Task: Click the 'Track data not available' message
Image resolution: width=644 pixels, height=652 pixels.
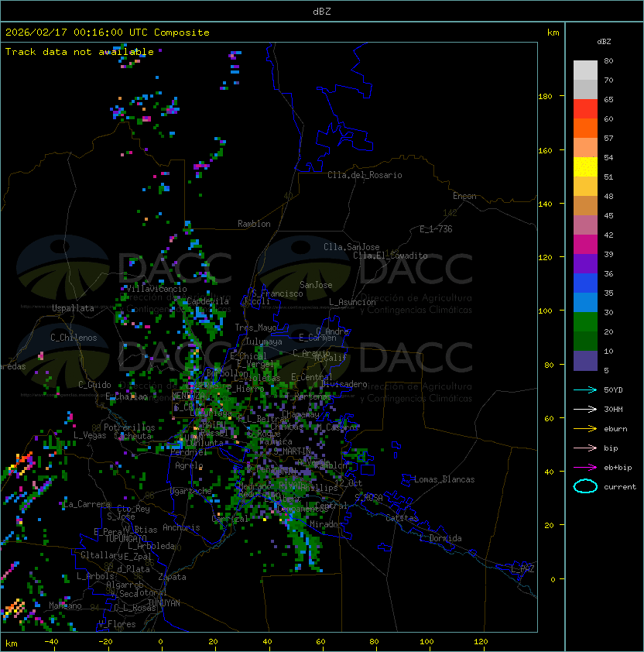Action: (80, 52)
